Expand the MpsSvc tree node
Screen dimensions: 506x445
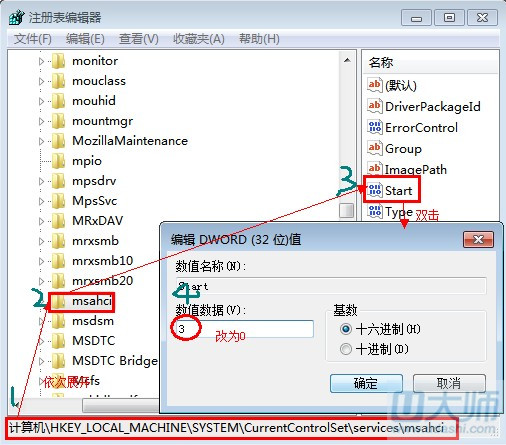pos(41,201)
